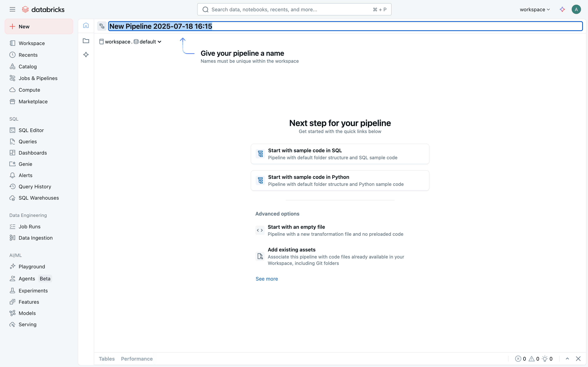This screenshot has height=367, width=588.
Task: Click the user avatar icon
Action: [576, 10]
